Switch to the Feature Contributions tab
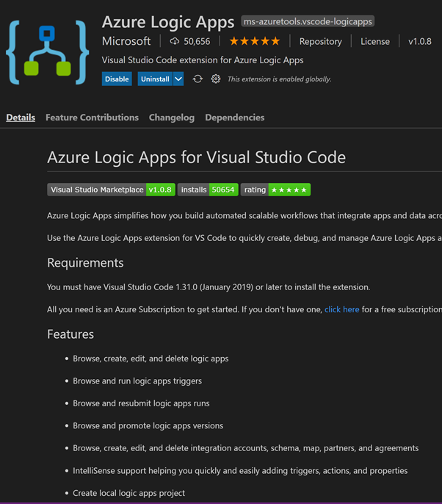Viewport: 442px width, 504px height. [93, 118]
